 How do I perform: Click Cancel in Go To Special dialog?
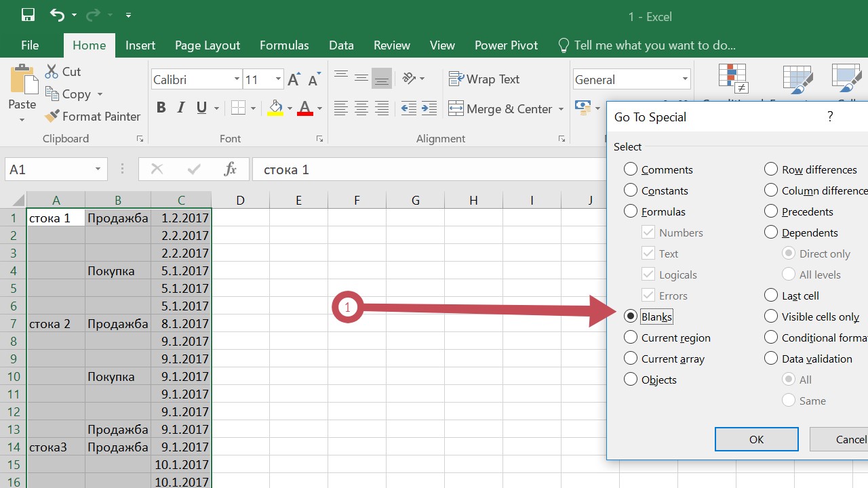pos(839,439)
